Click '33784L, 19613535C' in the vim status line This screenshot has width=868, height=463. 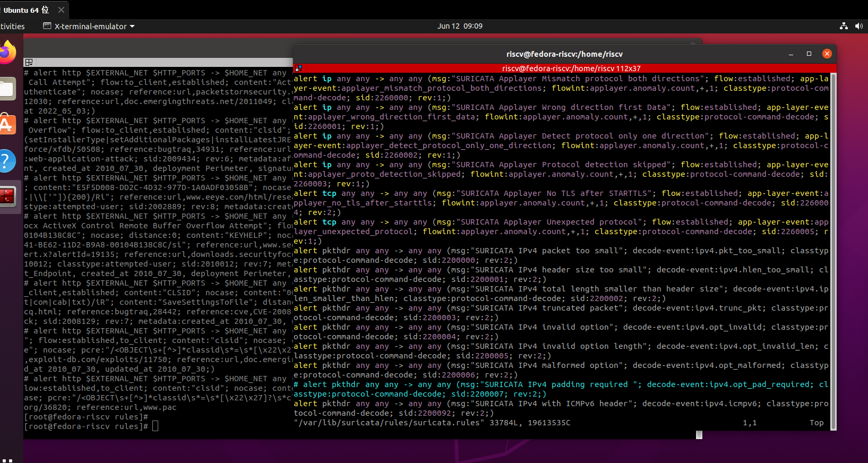(530, 423)
